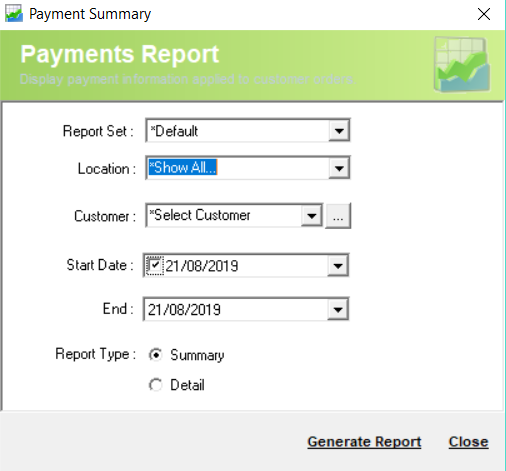The image size is (506, 471).
Task: Open the End date calendar dropdown
Action: 338,310
